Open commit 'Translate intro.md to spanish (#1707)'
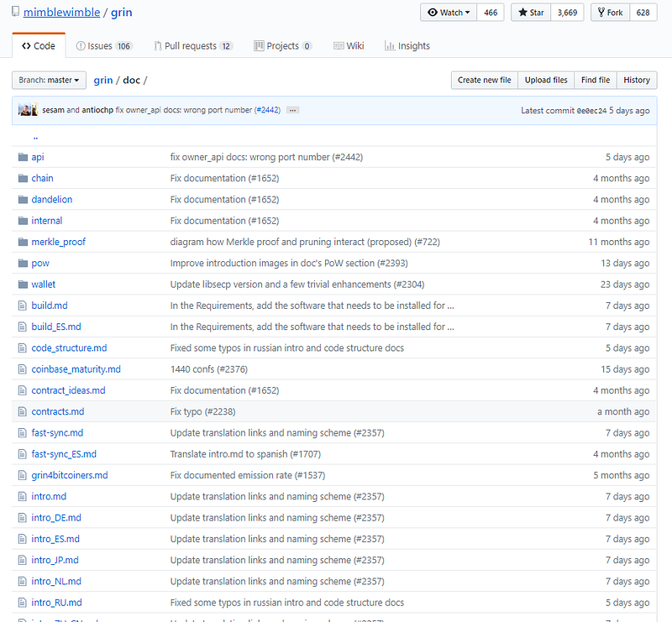The image size is (672, 622). [x=245, y=454]
